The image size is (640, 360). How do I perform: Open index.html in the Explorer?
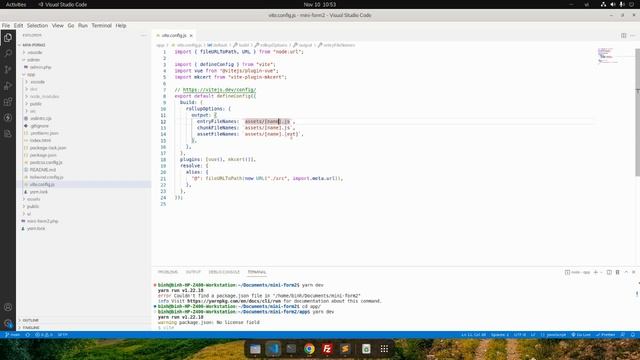pyautogui.click(x=84, y=140)
